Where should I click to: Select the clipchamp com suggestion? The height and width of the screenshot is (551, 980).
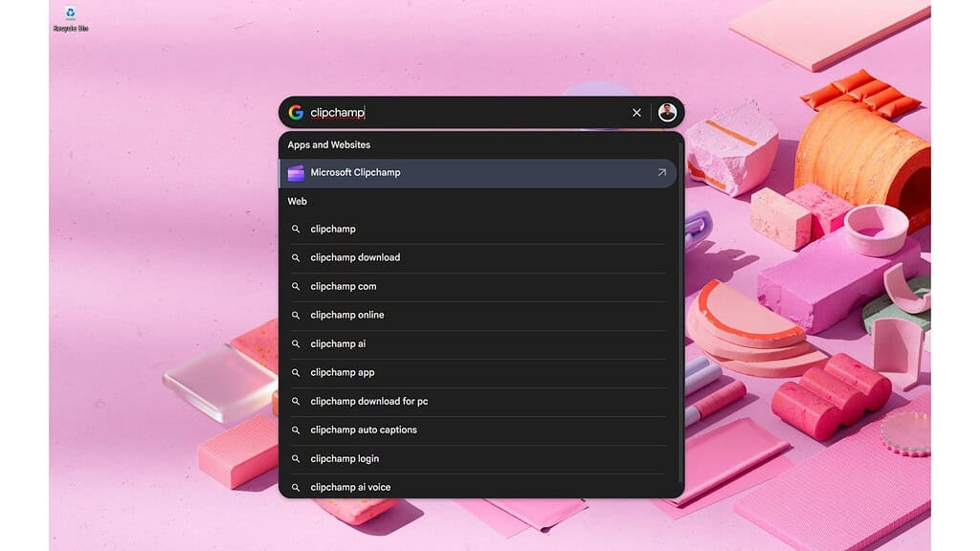coord(343,286)
